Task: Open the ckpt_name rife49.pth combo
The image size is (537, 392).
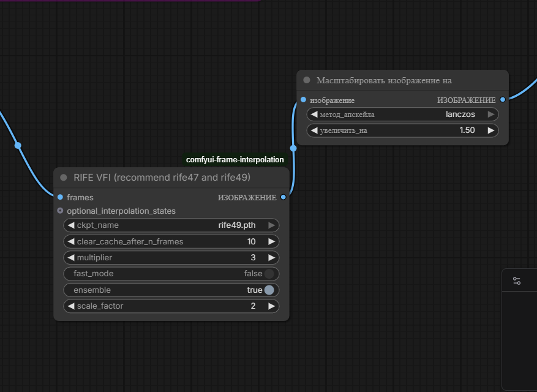Action: click(x=171, y=225)
